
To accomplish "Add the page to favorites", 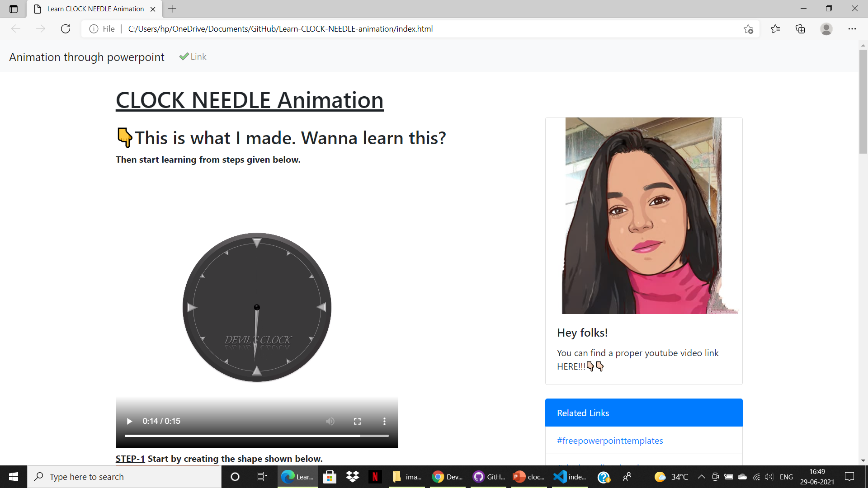I will (x=748, y=28).
